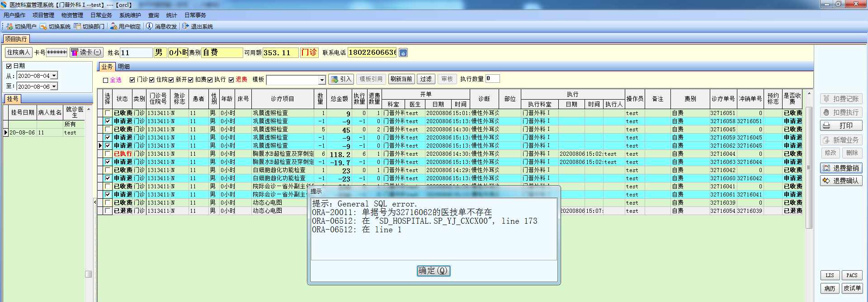Open the 至 end date dropdown
The height and width of the screenshot is (302, 868).
pos(54,86)
